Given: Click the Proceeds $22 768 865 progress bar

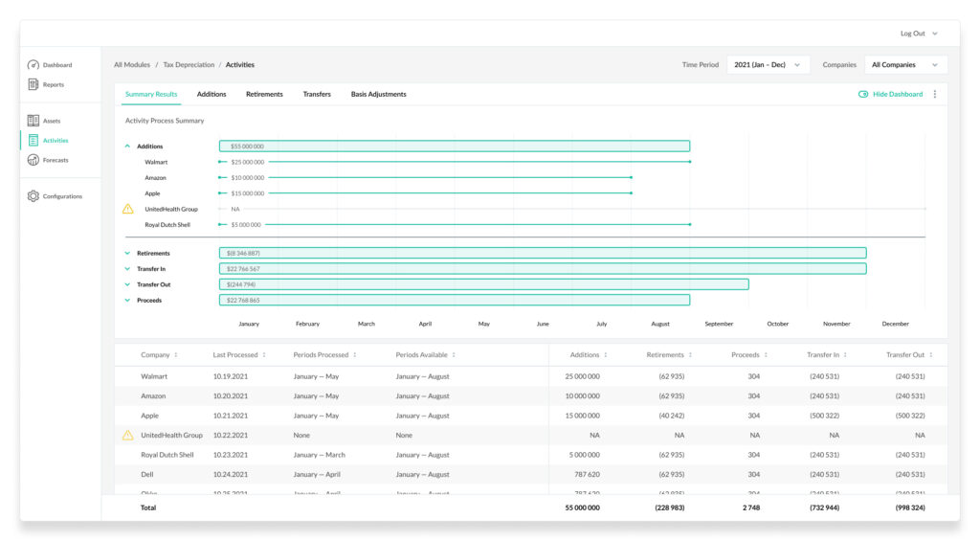Looking at the screenshot, I should (x=455, y=301).
